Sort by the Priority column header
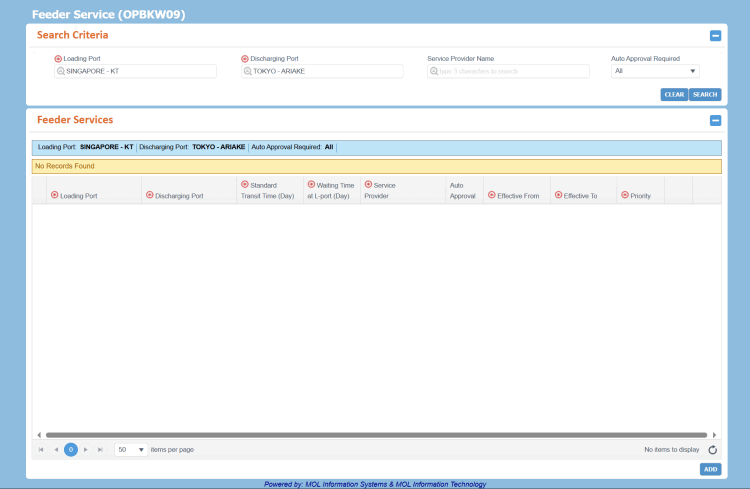 click(x=640, y=196)
